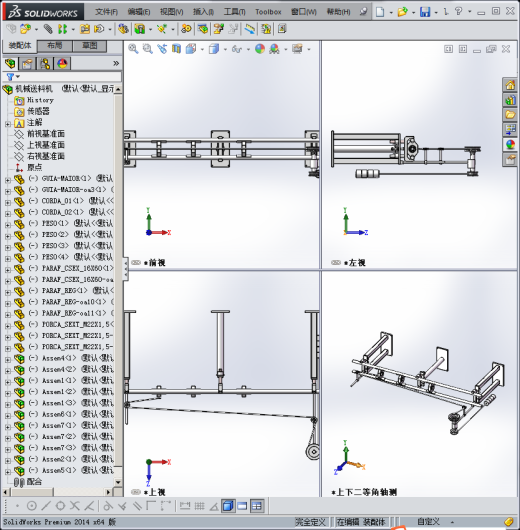The image size is (520, 530).
Task: Click the 自定义 status bar button
Action: pos(429,522)
